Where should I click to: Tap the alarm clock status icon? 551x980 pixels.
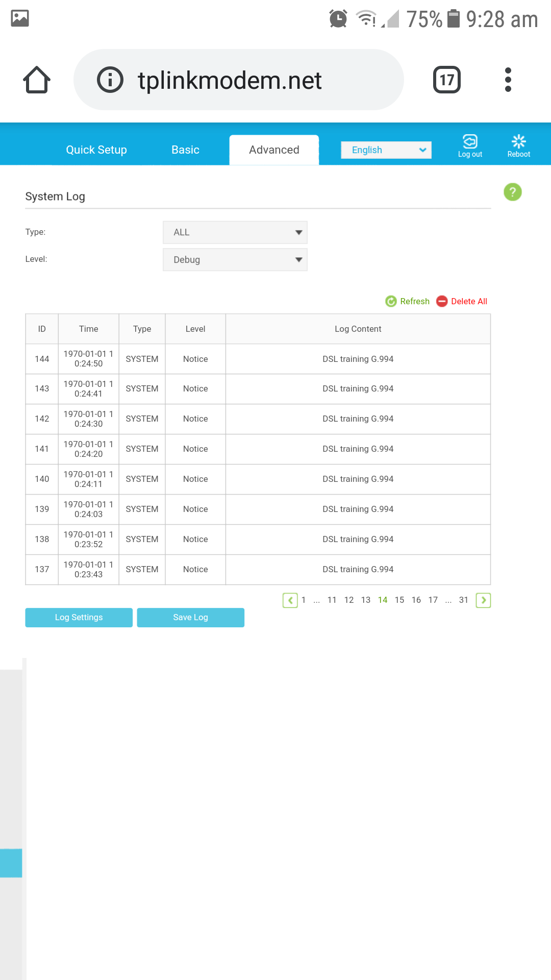(x=338, y=19)
